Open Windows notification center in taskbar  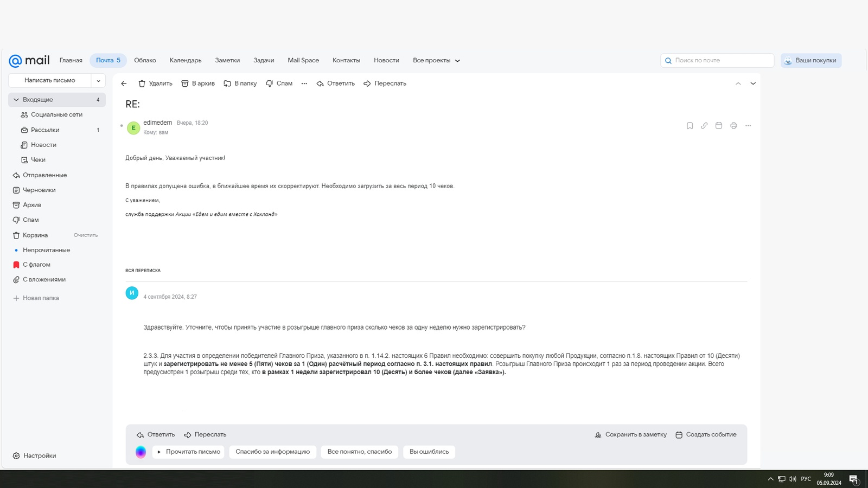(853, 479)
